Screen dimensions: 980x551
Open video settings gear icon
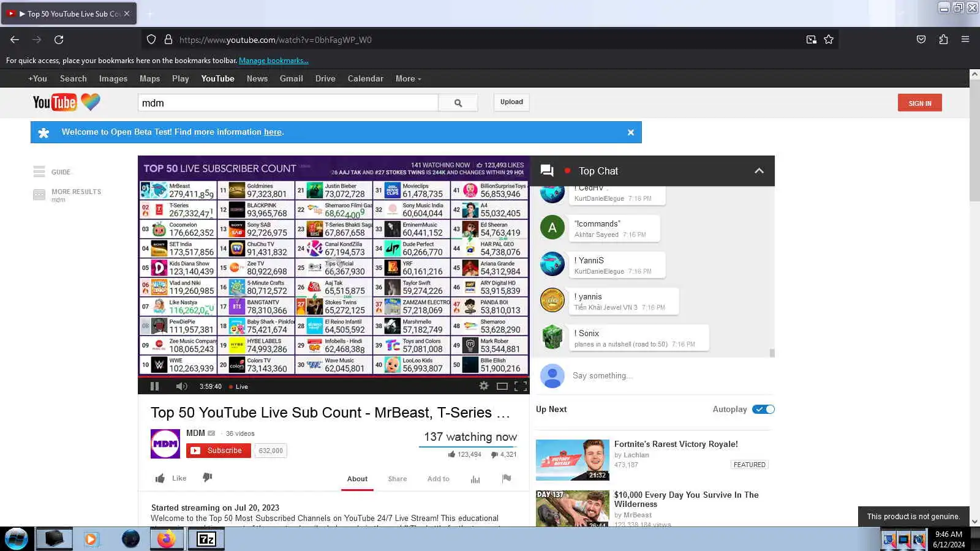pos(484,386)
